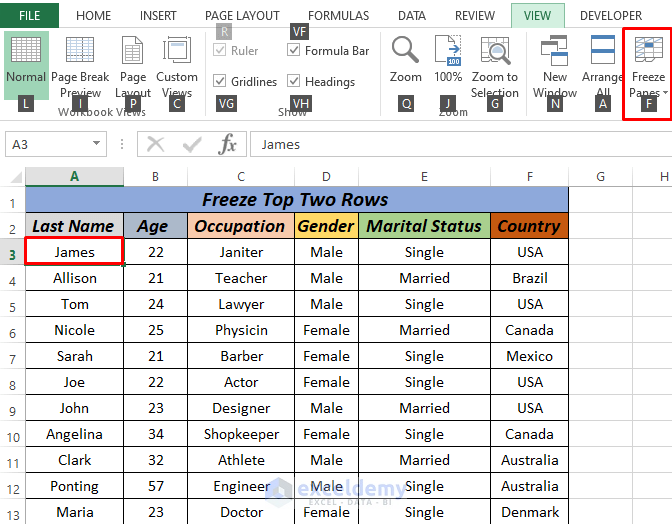The width and height of the screenshot is (672, 524).
Task: Open Custom Views dialog
Action: tap(177, 64)
